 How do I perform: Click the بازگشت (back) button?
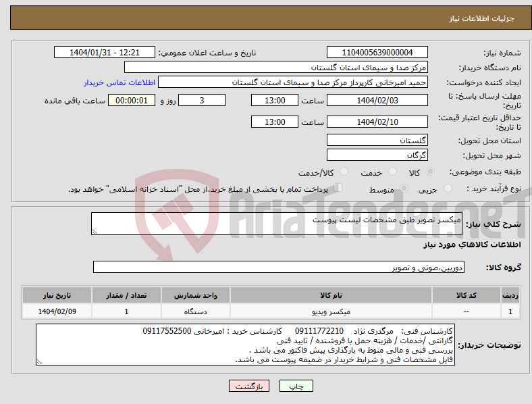(249, 386)
